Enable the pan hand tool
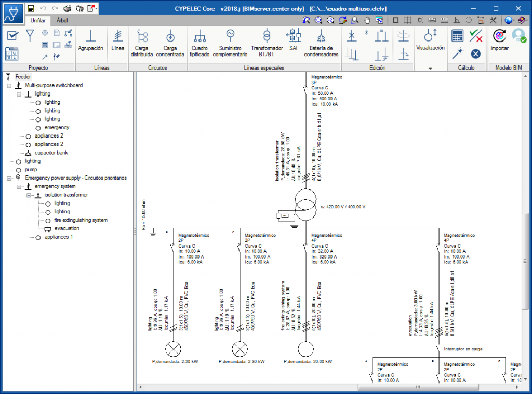The width and height of the screenshot is (532, 394). coord(367,20)
